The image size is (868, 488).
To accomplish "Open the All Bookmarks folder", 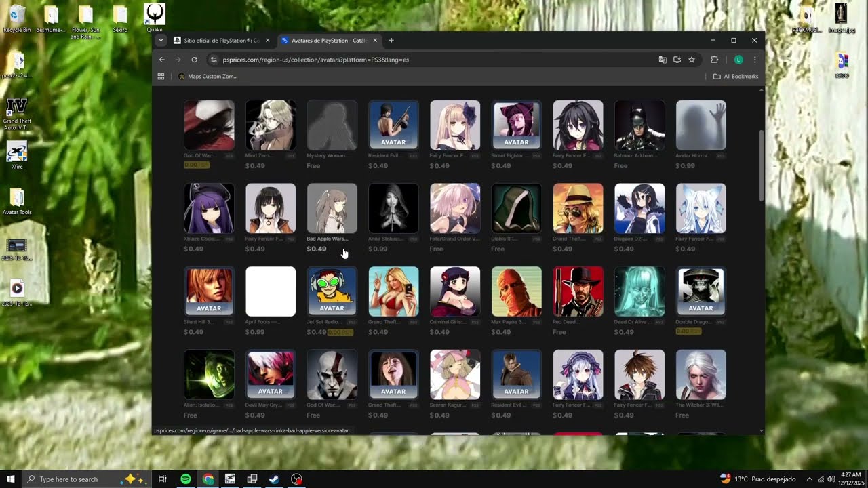I will point(736,77).
